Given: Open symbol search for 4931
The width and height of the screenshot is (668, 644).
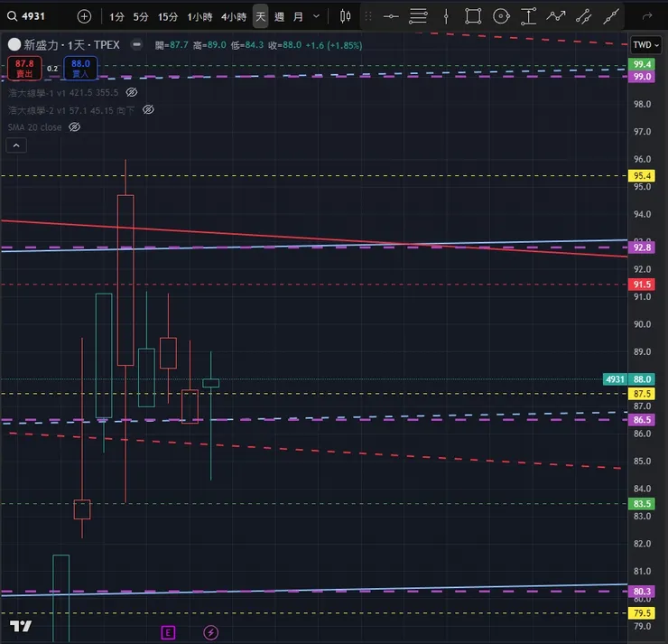Looking at the screenshot, I should 26,16.
